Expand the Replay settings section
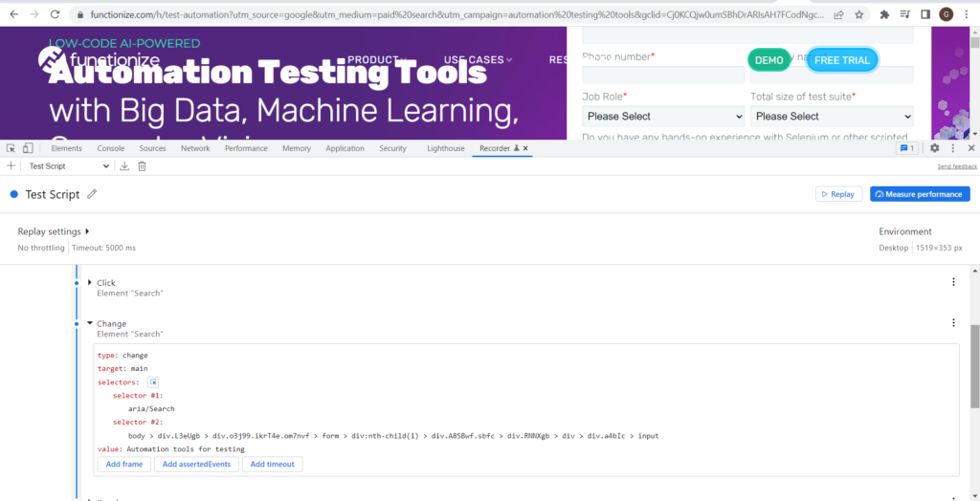980x501 pixels. pyautogui.click(x=54, y=231)
